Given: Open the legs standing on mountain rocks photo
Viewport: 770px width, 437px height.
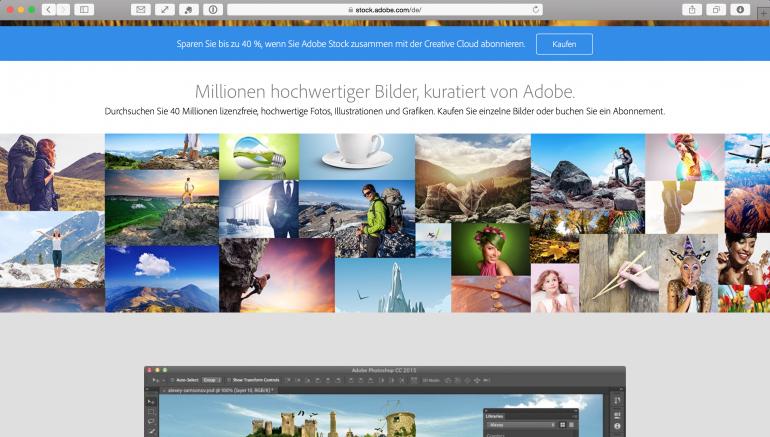Looking at the screenshot, I should coord(162,151).
